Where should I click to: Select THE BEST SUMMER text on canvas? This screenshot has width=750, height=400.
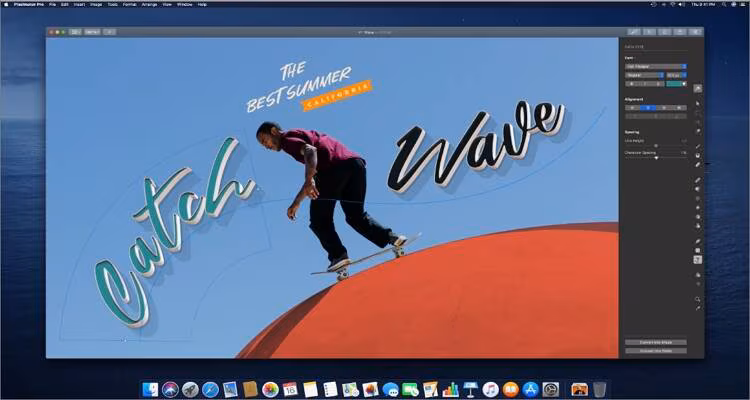coord(299,86)
